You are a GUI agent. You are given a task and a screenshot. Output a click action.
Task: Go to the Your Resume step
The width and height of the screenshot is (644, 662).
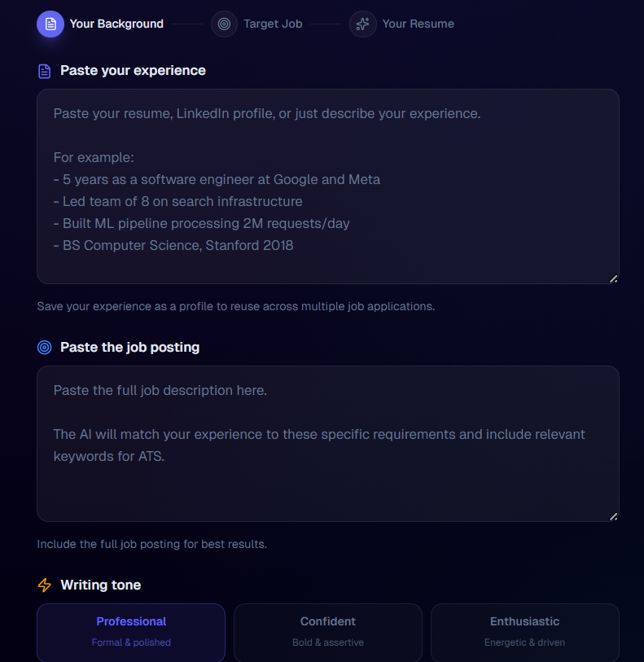tap(418, 24)
